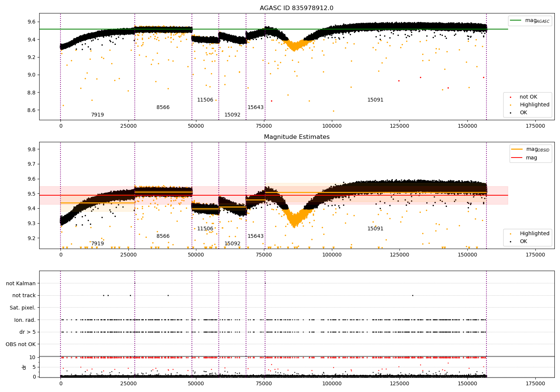Click x-tick 100000 under the top plot
This screenshot has height=392, width=560.
pyautogui.click(x=332, y=126)
